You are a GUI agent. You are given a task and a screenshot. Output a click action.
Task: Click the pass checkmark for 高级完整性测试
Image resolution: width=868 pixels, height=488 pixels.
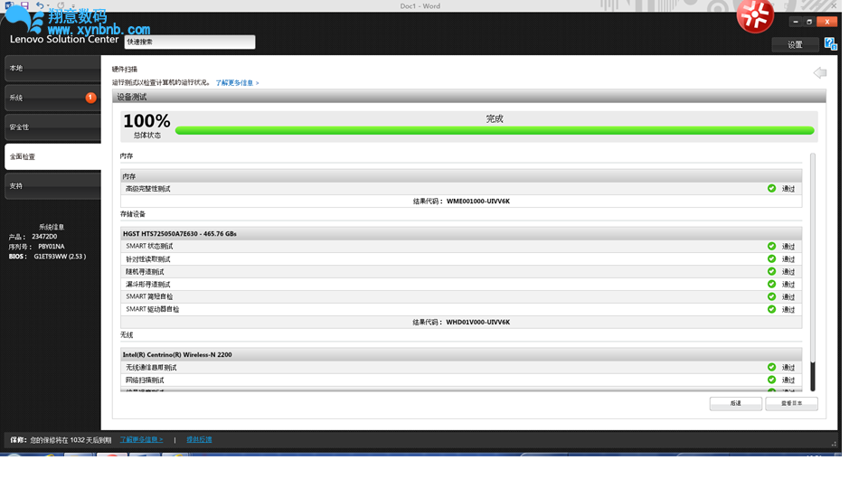771,189
